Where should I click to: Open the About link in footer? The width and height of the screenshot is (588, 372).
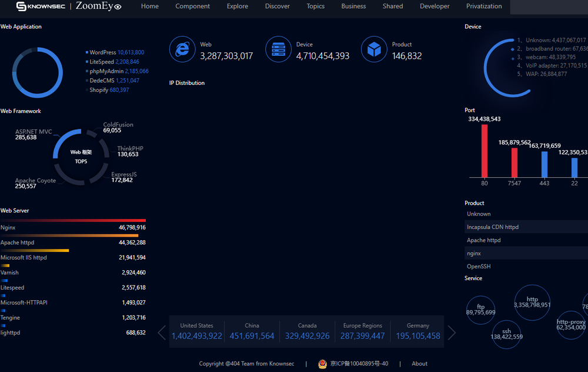(419, 363)
